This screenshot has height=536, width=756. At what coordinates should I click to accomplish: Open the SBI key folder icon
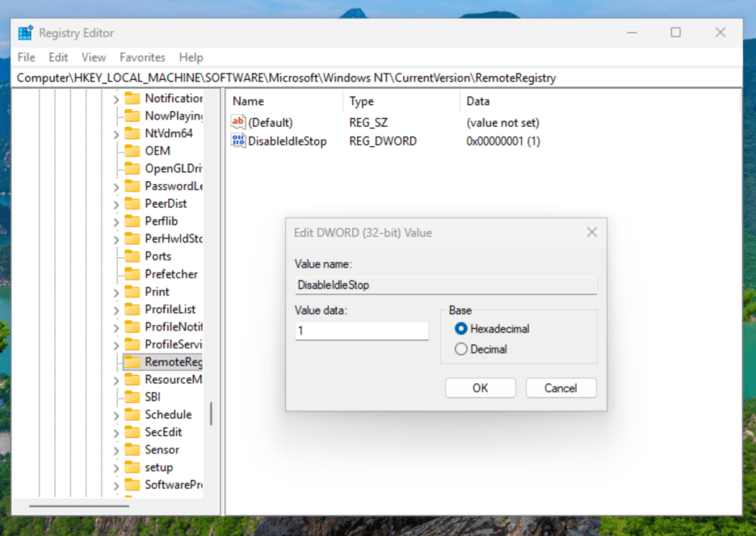click(134, 396)
